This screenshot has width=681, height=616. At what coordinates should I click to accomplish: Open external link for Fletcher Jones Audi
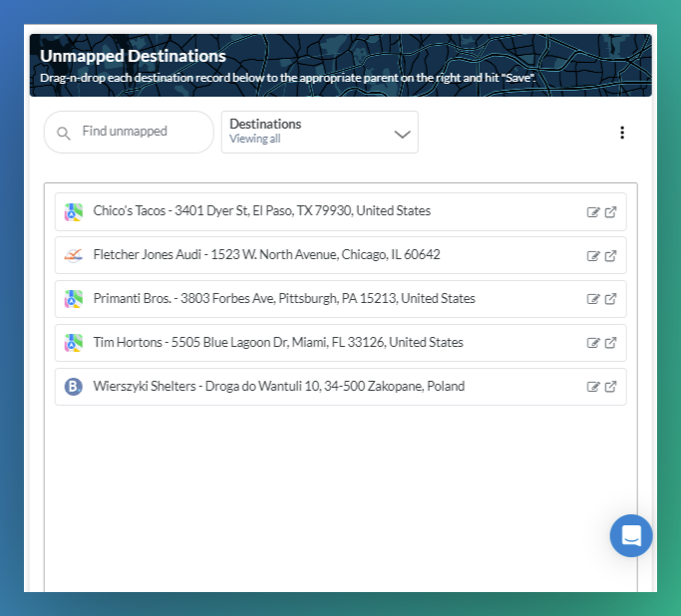tap(610, 256)
